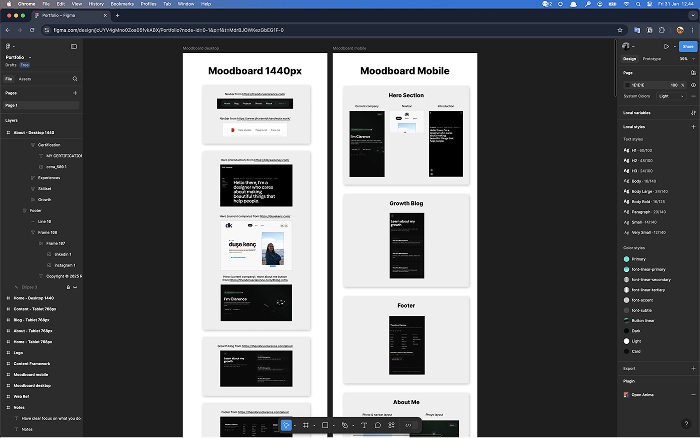700x438 pixels.
Task: Click the Primary color style swatch
Action: point(627,259)
